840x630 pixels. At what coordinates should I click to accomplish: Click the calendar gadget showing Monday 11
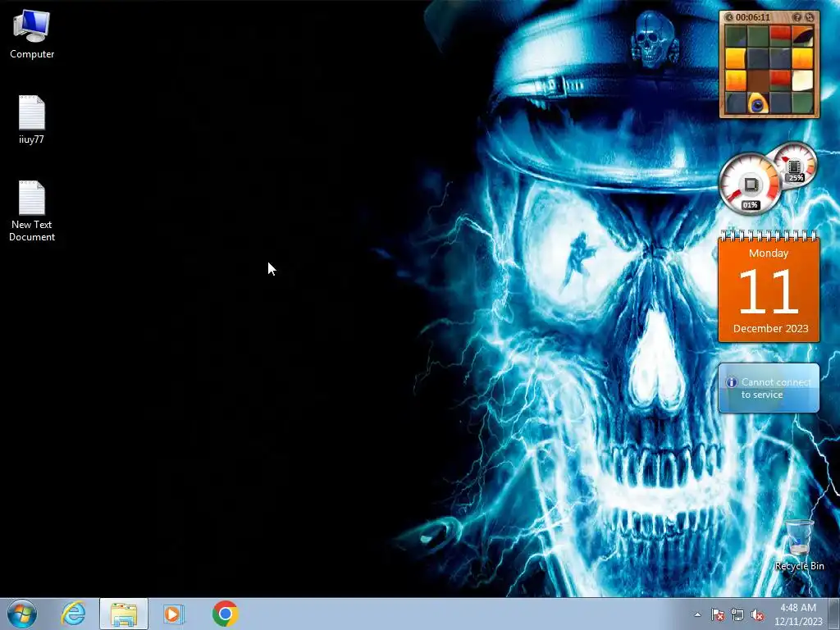click(769, 286)
